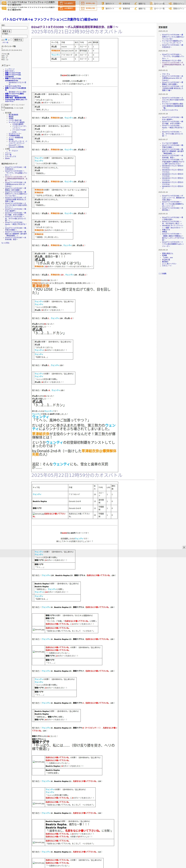
Task: Open 直轄@雀荘 最強雀鬼決定戦 menu link
Action: point(15,97)
